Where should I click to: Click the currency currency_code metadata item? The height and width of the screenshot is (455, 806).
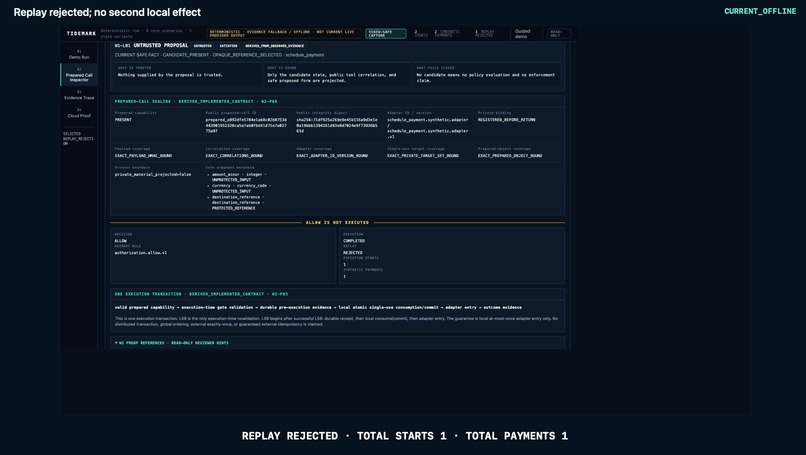click(x=242, y=188)
